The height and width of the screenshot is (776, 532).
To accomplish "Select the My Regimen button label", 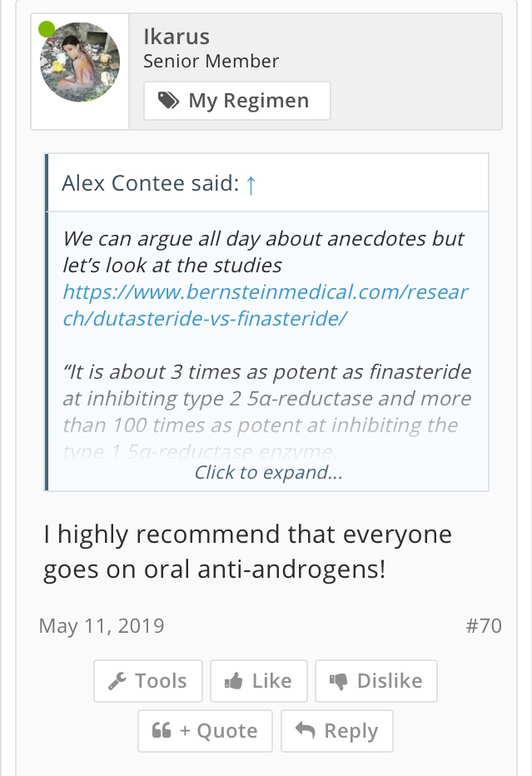I will (248, 101).
